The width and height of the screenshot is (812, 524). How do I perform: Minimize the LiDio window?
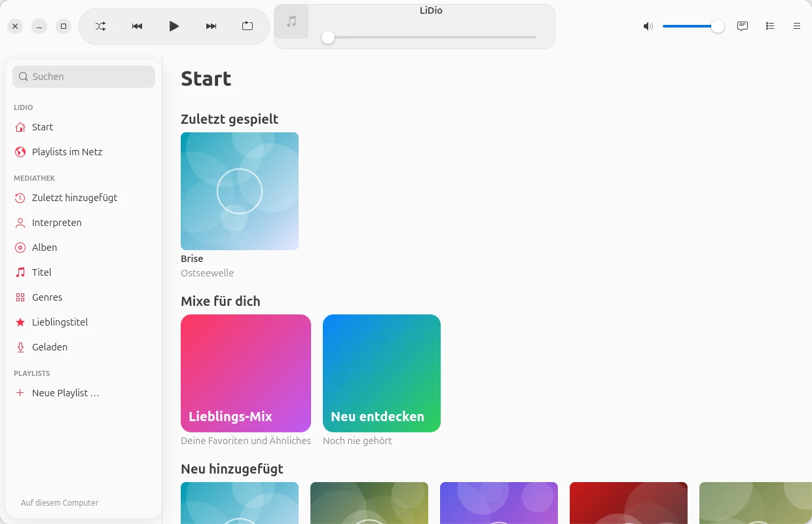point(39,26)
